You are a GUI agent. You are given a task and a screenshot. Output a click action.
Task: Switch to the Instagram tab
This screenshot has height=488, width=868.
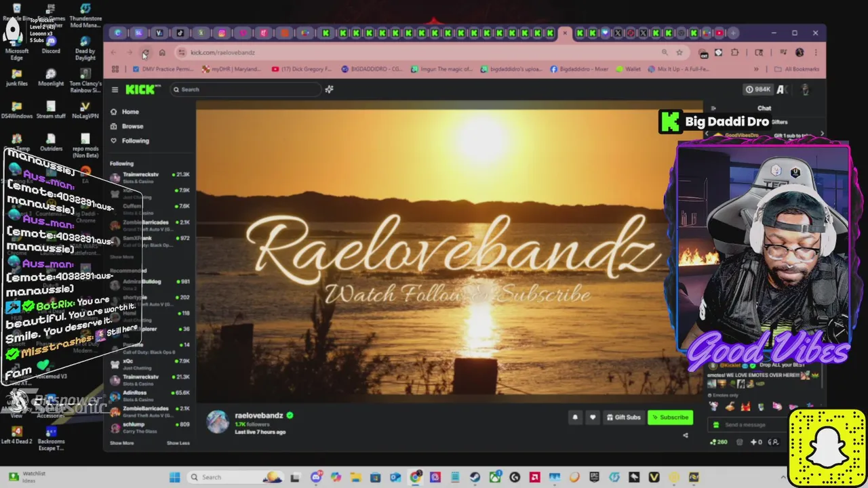point(222,33)
